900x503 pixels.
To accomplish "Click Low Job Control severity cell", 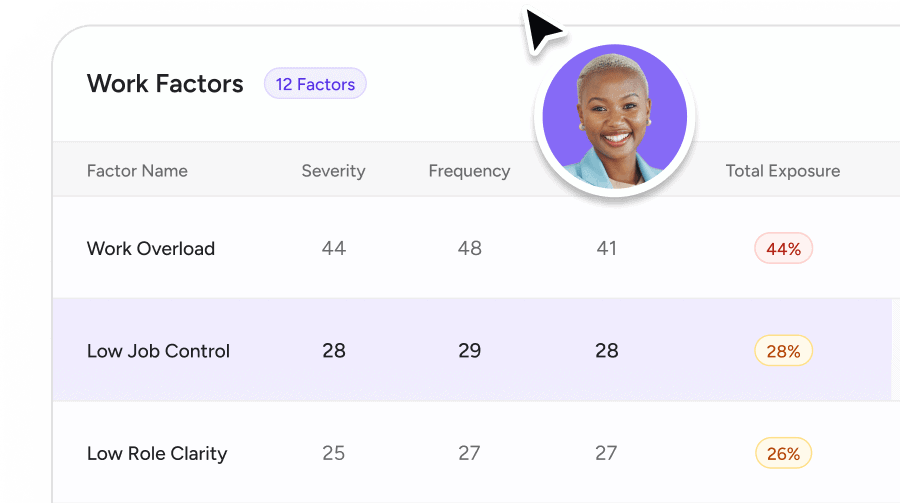I will 334,351.
